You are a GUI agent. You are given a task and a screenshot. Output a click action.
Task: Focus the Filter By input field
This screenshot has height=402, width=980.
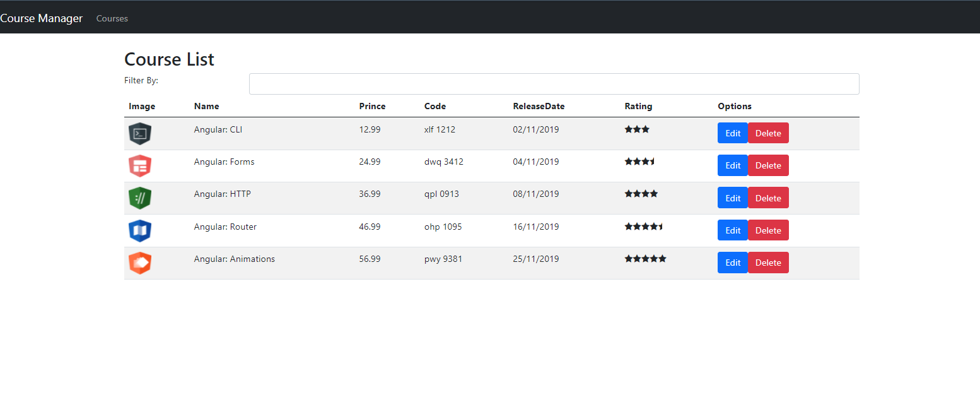pyautogui.click(x=554, y=84)
